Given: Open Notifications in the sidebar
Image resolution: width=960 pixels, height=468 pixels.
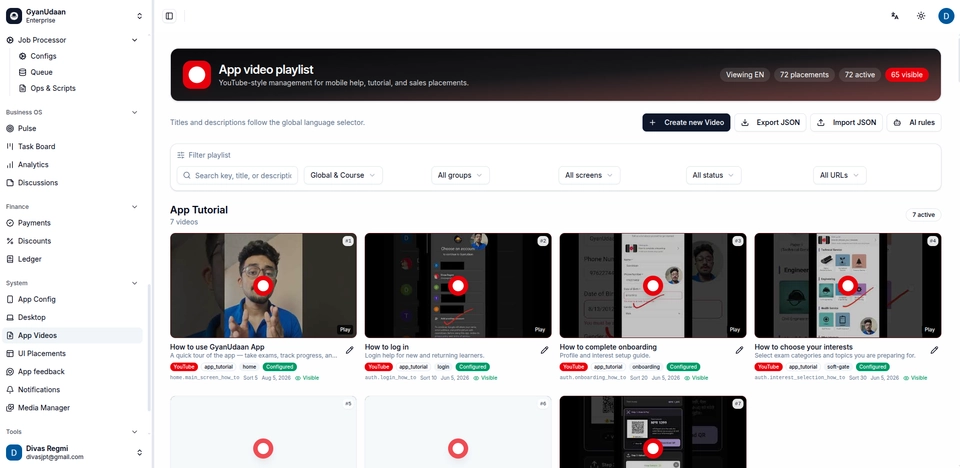Looking at the screenshot, I should (39, 390).
